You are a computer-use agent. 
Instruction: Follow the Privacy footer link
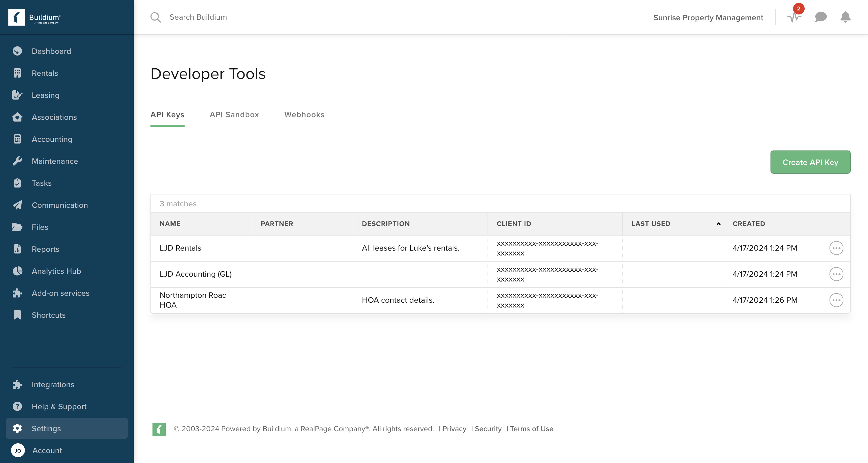pyautogui.click(x=454, y=429)
